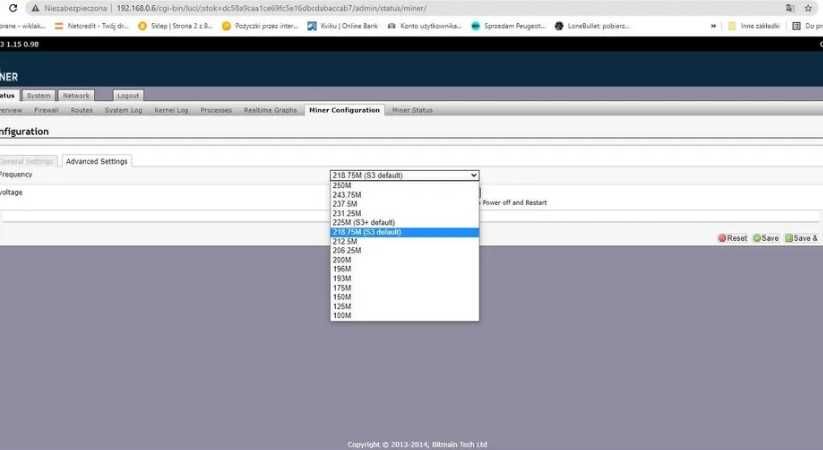Open the System Log sub-tab
The height and width of the screenshot is (450, 823).
tap(123, 110)
